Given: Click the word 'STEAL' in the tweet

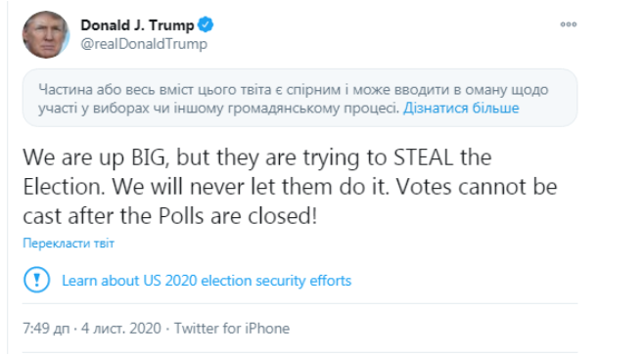Looking at the screenshot, I should click(423, 157).
